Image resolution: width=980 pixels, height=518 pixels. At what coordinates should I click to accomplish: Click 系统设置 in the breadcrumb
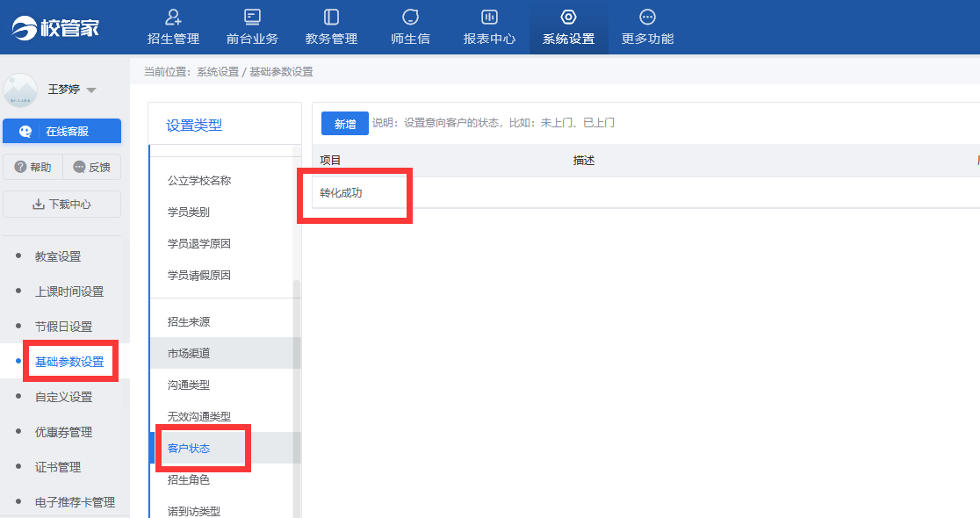(218, 72)
